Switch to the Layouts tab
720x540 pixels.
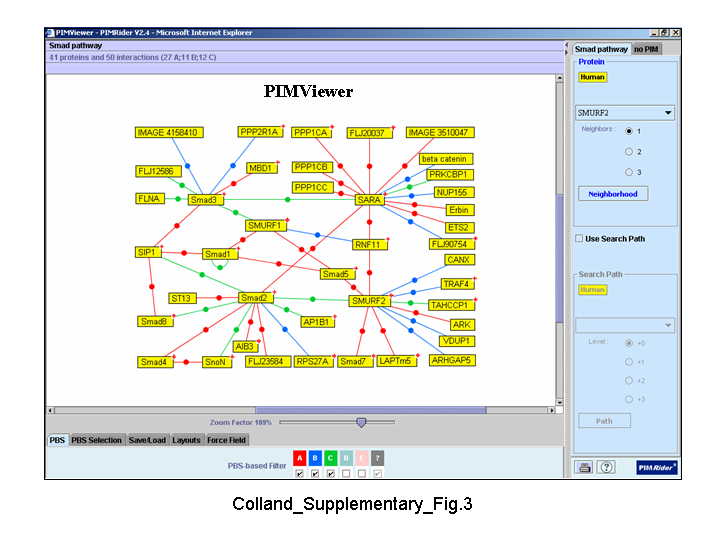point(186,440)
